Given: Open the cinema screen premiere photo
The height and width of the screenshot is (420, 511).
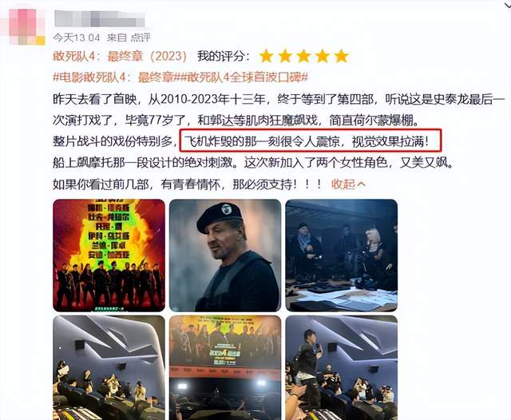Looking at the screenshot, I should click(x=225, y=367).
